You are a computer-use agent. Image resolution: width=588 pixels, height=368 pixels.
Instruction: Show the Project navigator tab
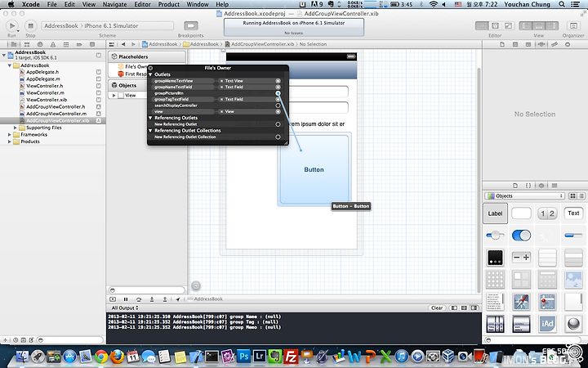(14, 44)
